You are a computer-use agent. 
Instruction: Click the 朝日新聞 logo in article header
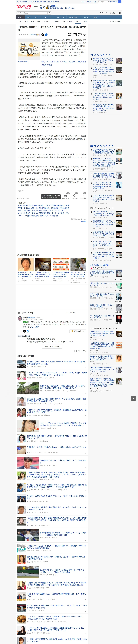(77, 35)
